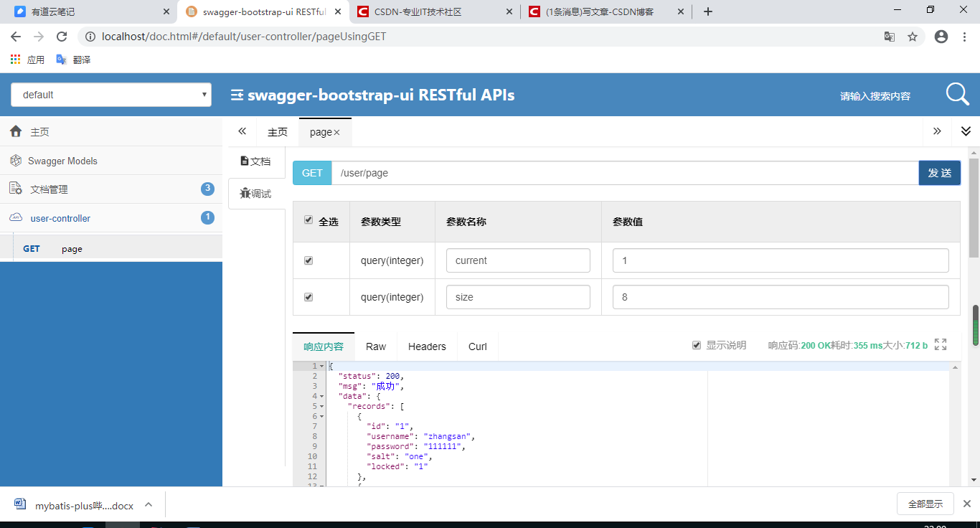
Task: Click the /user/page URL input field
Action: pos(624,172)
